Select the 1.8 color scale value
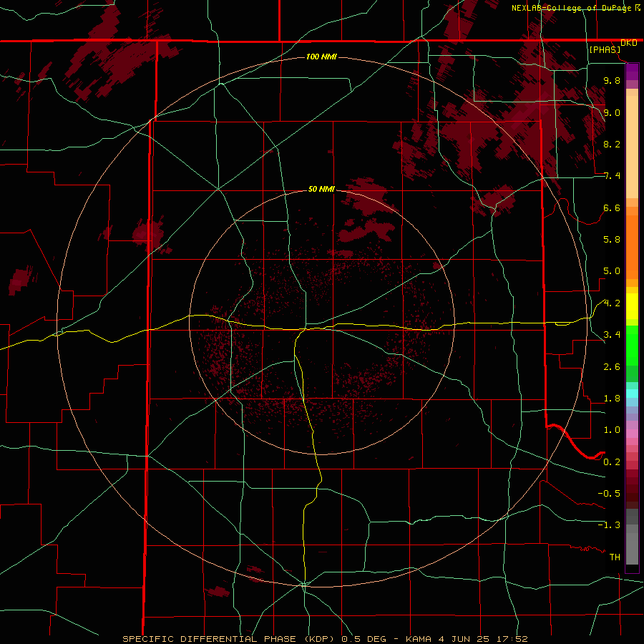Image resolution: width=644 pixels, height=644 pixels. (612, 399)
